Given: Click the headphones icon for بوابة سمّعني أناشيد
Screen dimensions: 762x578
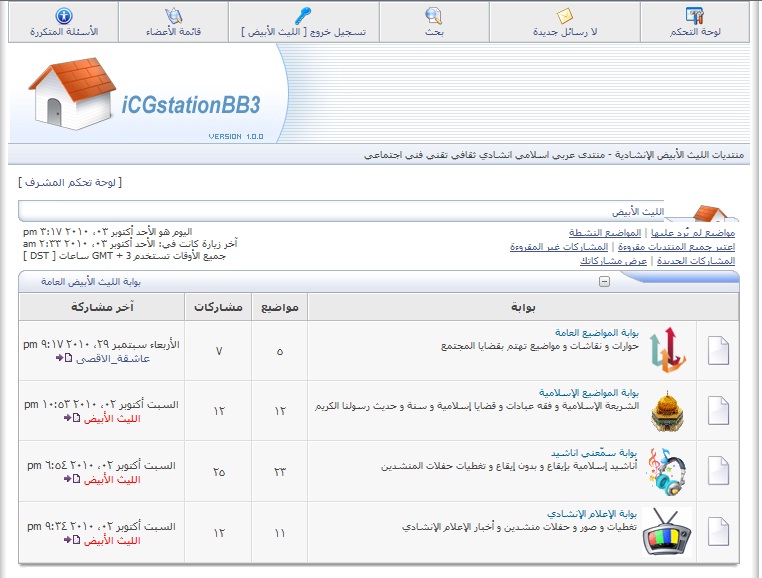Looking at the screenshot, I should 668,470.
